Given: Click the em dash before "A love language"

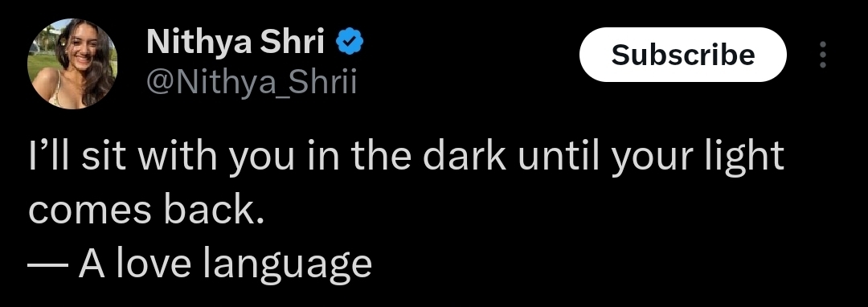Looking at the screenshot, I should 47,264.
